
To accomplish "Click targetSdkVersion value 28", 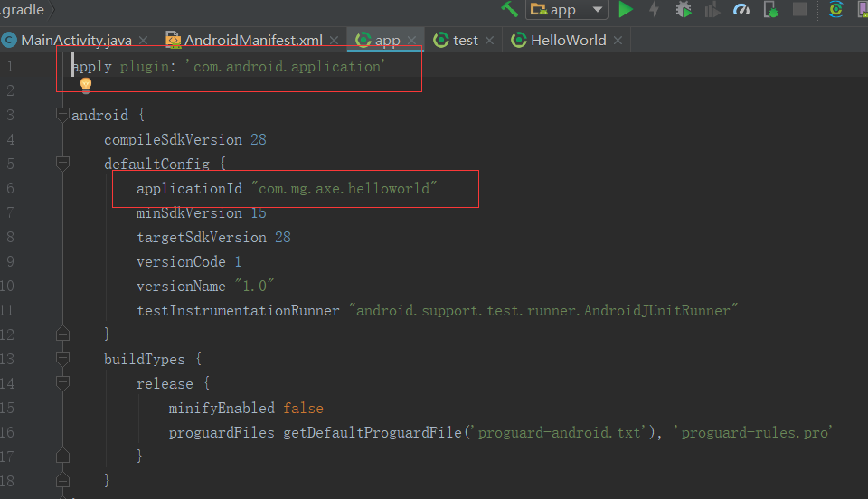I will point(283,238).
